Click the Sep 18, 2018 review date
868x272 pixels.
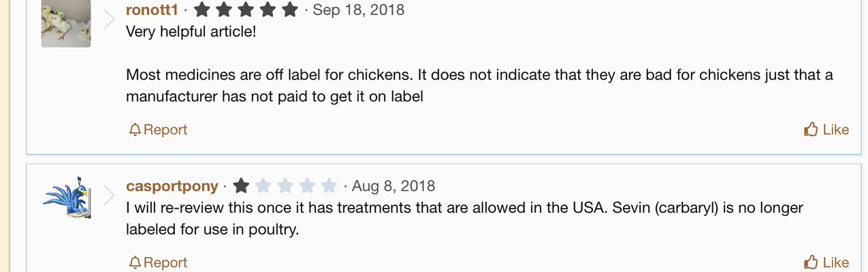point(358,10)
